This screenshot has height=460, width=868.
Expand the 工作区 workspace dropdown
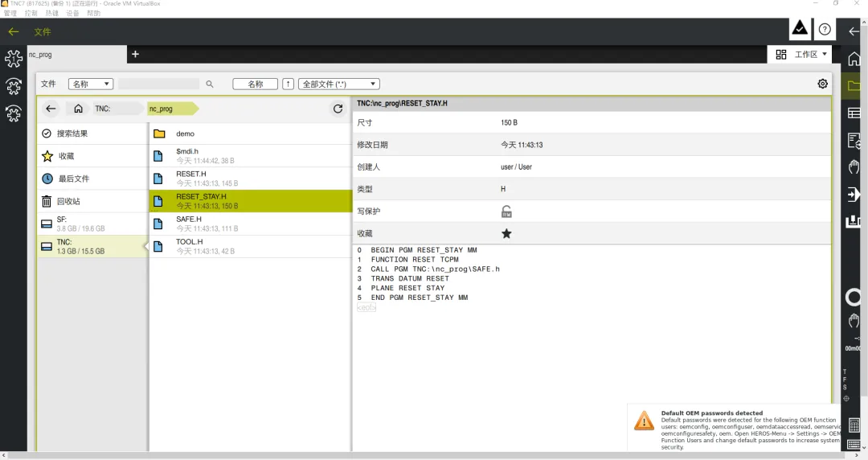coord(801,55)
